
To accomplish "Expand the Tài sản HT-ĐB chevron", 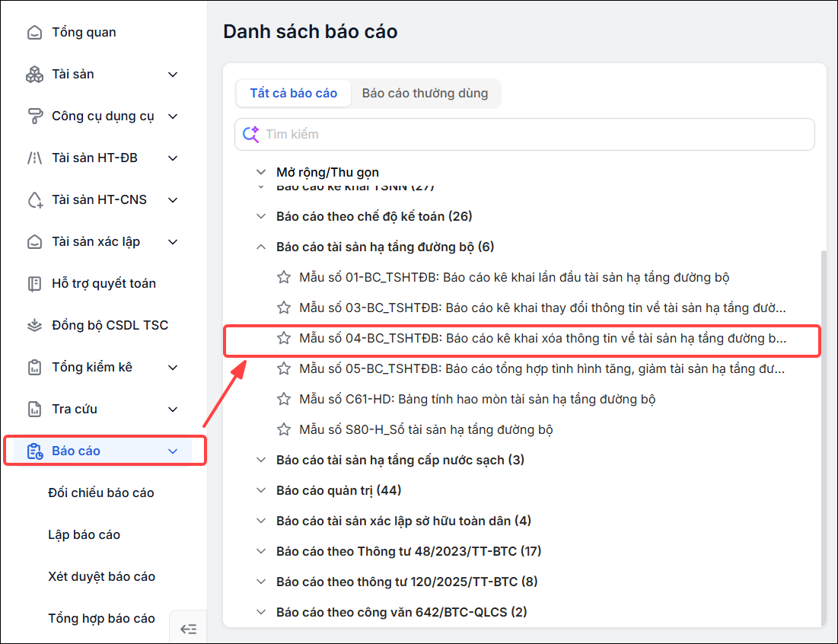I will point(173,158).
